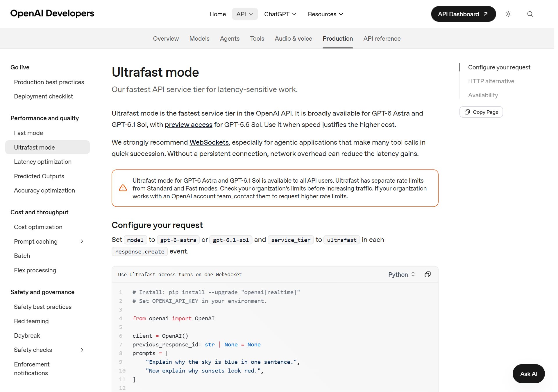Screen dimensions: 558x392
Task: Switch to the API reference tab
Action: click(x=382, y=39)
